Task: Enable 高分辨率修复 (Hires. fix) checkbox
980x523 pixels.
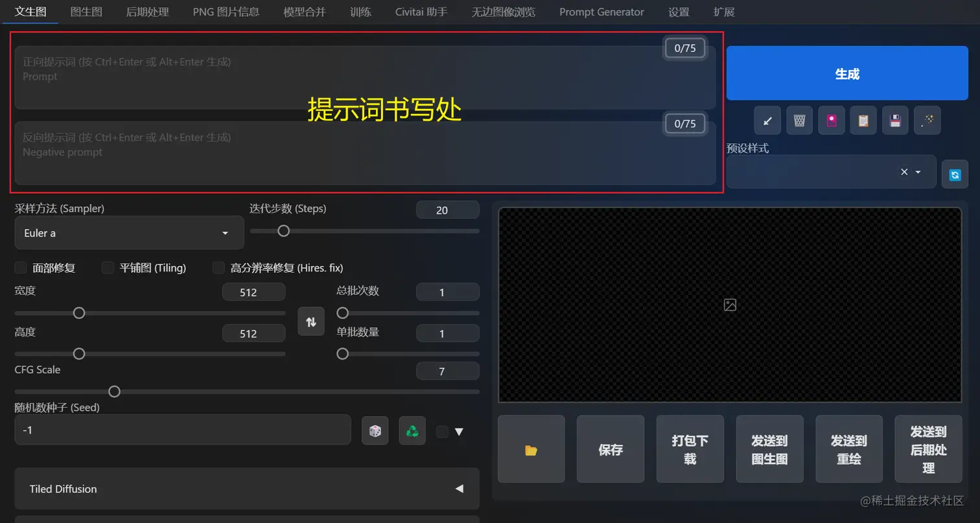Action: point(218,268)
